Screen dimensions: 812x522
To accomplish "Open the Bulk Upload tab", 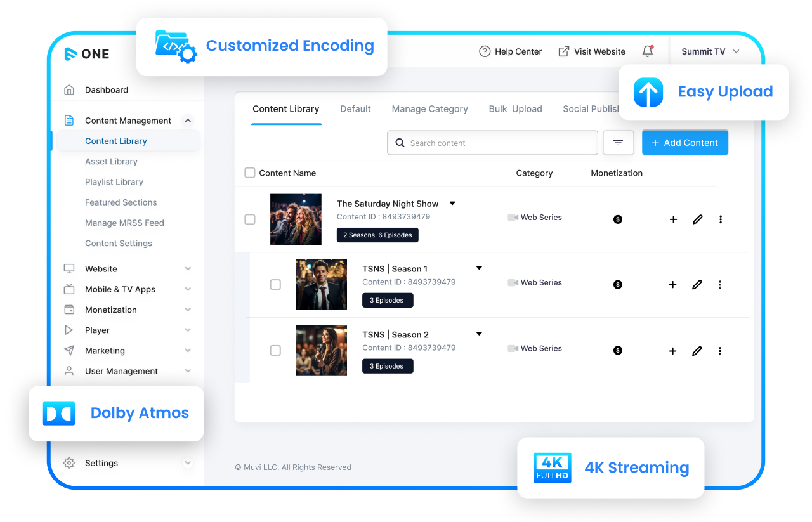I will 515,109.
